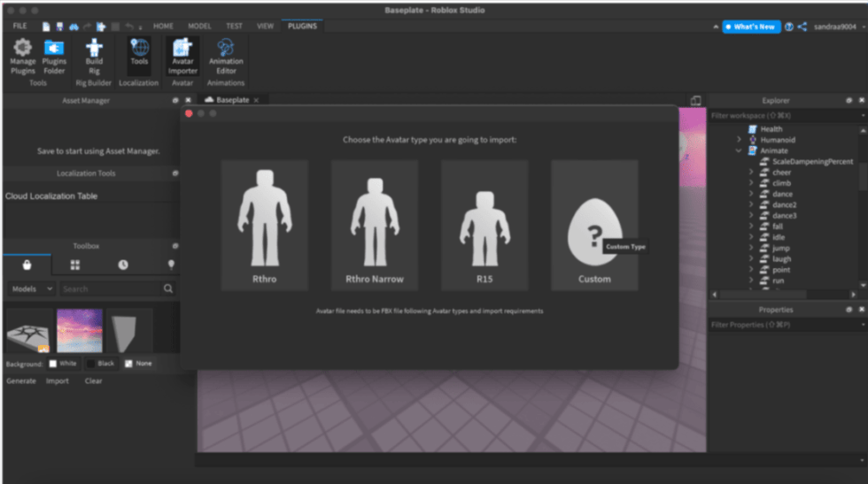Expand the cheer item

point(751,172)
